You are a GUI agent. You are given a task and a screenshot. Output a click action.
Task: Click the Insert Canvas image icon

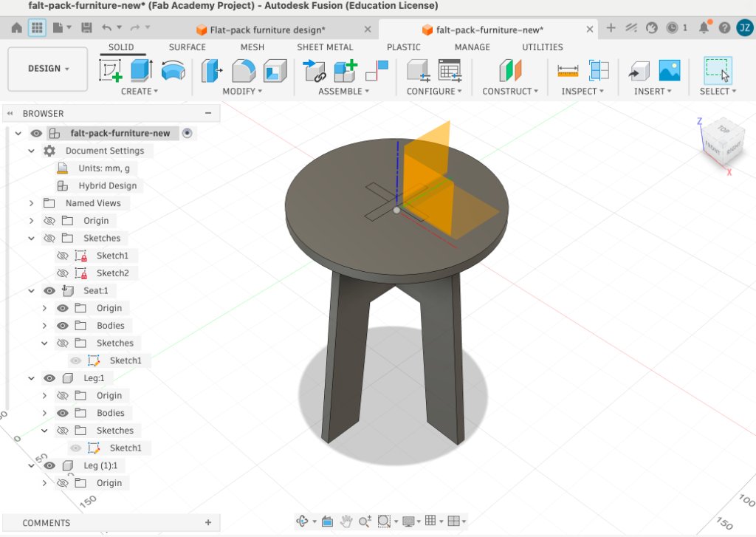(x=670, y=70)
